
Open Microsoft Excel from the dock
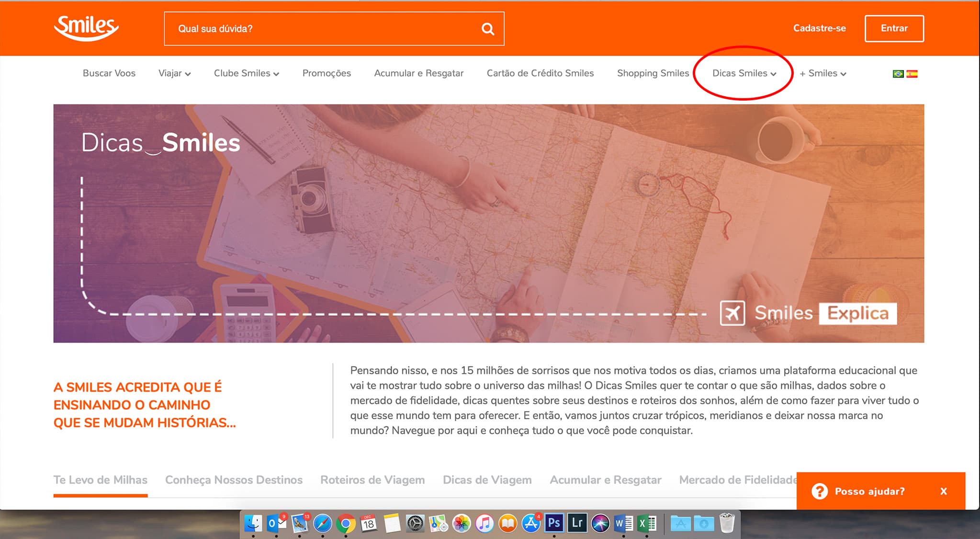[647, 523]
